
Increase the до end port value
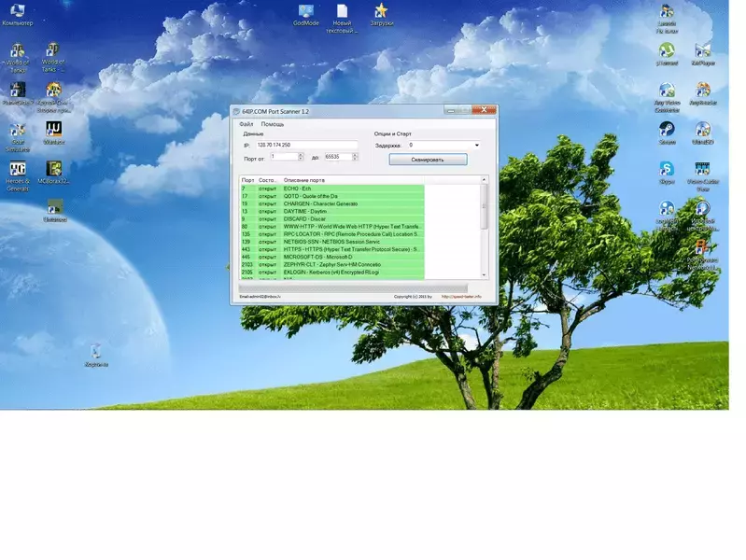point(355,155)
